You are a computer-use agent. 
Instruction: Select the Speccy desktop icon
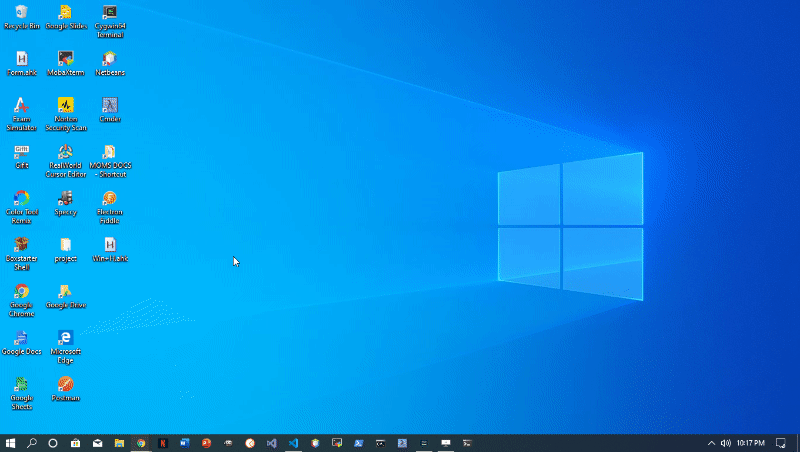[x=66, y=203]
